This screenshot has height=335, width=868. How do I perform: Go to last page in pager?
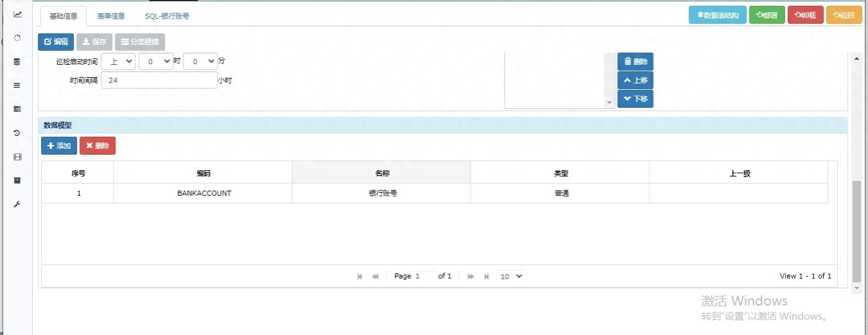click(487, 276)
